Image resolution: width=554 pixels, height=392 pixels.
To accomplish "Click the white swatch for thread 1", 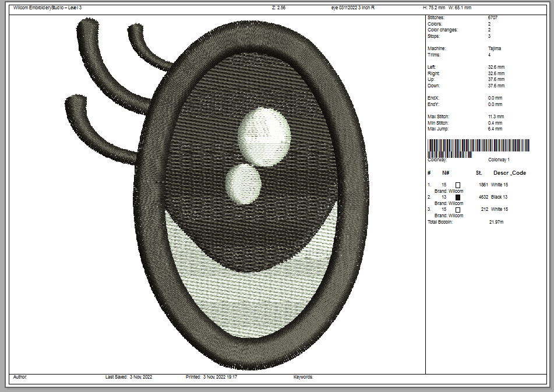I will tap(458, 185).
